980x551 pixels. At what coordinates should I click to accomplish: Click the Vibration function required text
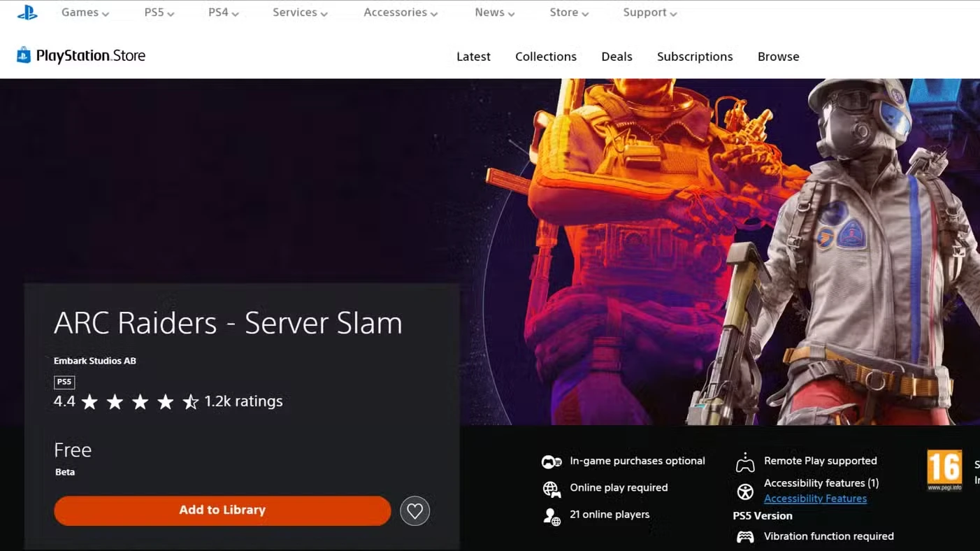coord(829,536)
